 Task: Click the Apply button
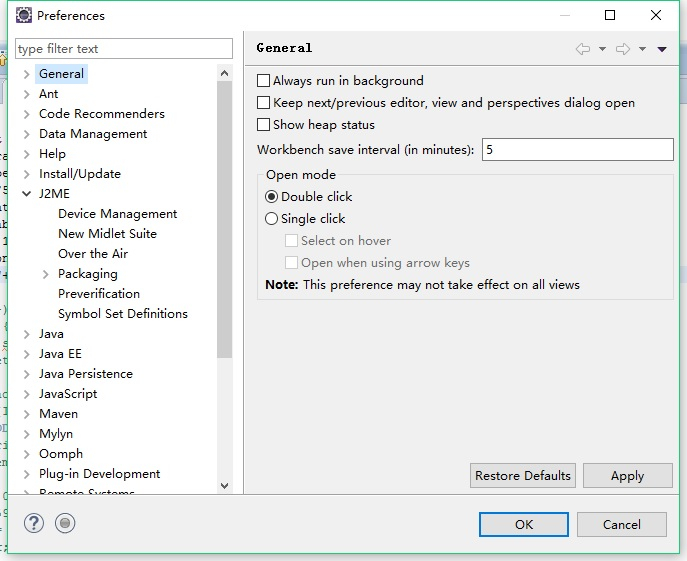click(627, 476)
